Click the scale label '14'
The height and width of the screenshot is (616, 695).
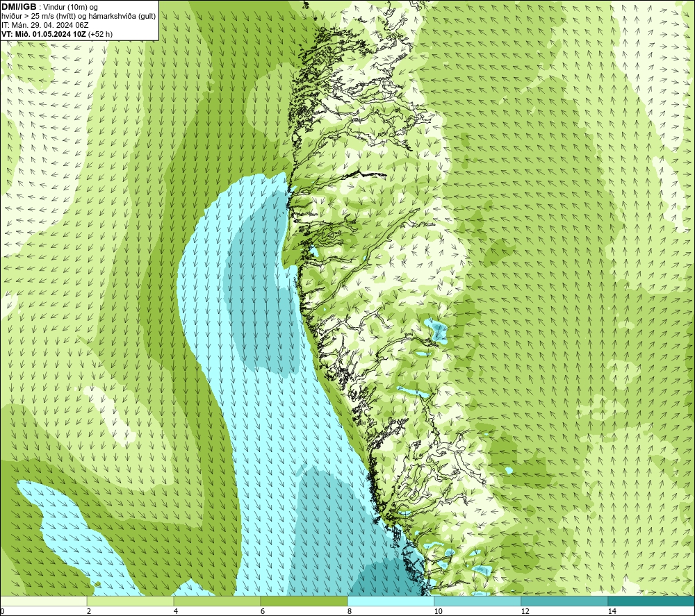pos(612,612)
